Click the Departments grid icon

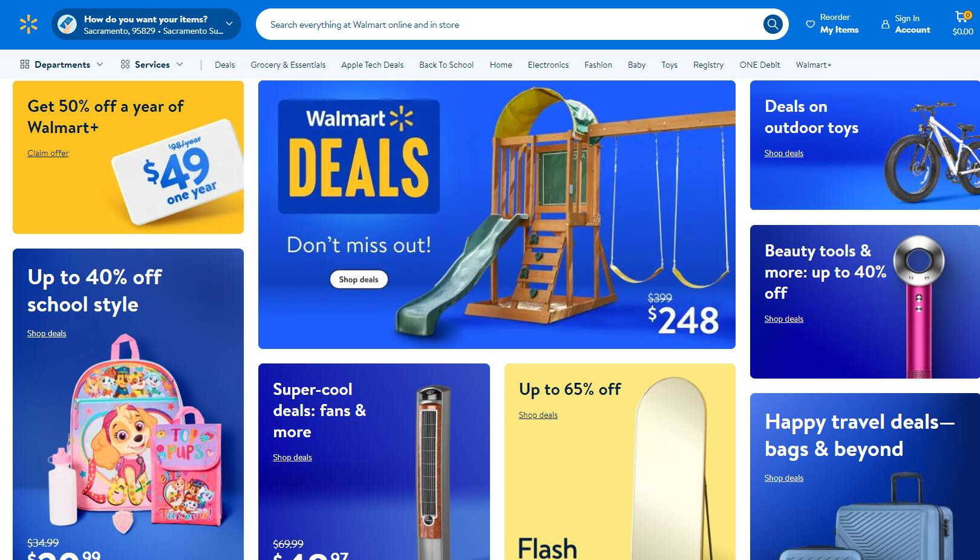25,64
